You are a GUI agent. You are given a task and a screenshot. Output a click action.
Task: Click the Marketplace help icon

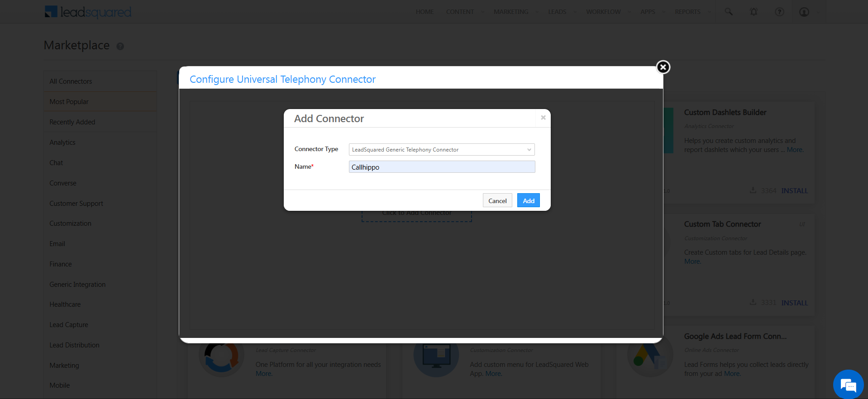(x=120, y=46)
